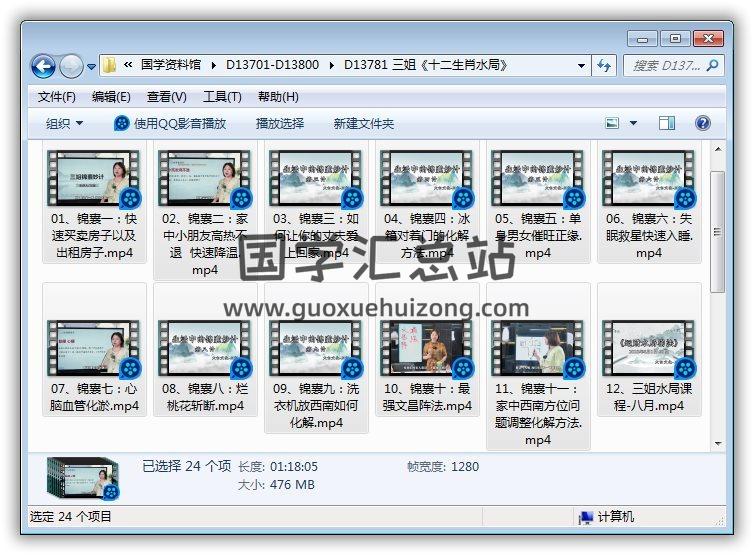The height and width of the screenshot is (555, 754).
Task: Toggle the preview pane icon
Action: (x=666, y=123)
